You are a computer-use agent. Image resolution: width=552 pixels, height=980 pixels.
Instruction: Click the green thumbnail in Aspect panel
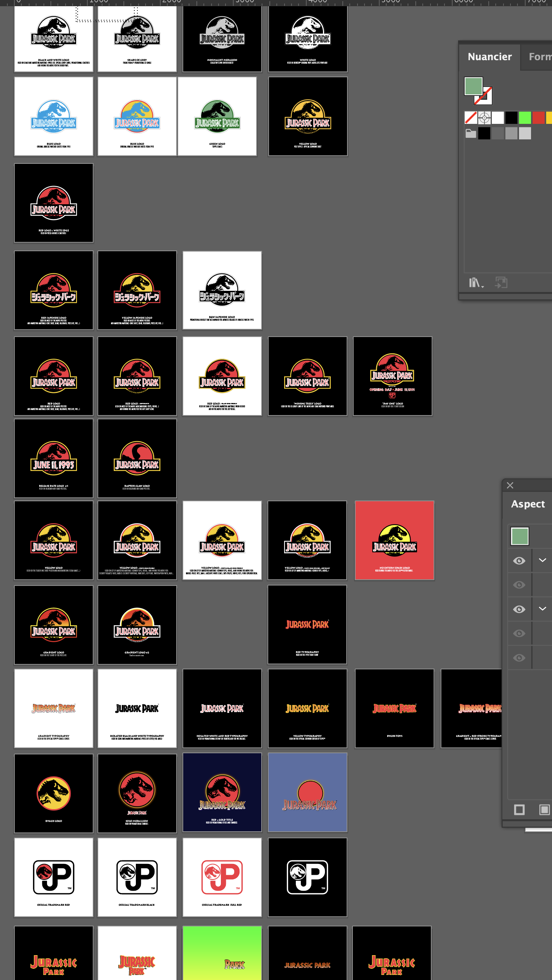519,536
